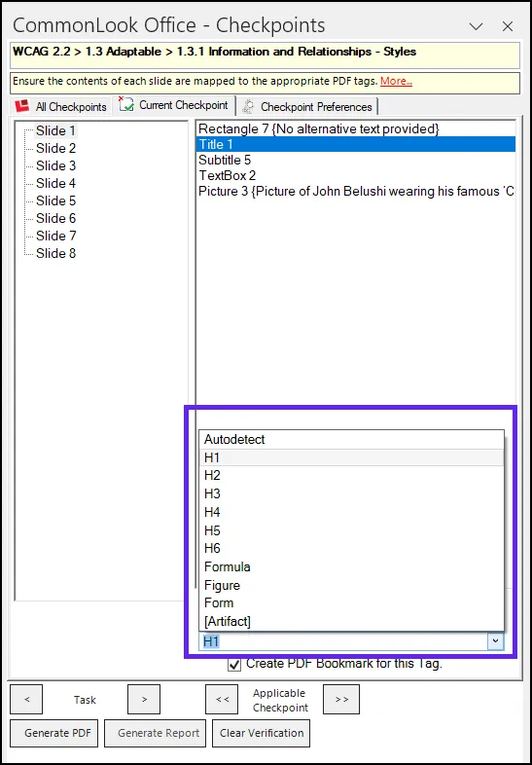Close the CommonLook Office Checkpoints panel
532x765 pixels.
508,26
